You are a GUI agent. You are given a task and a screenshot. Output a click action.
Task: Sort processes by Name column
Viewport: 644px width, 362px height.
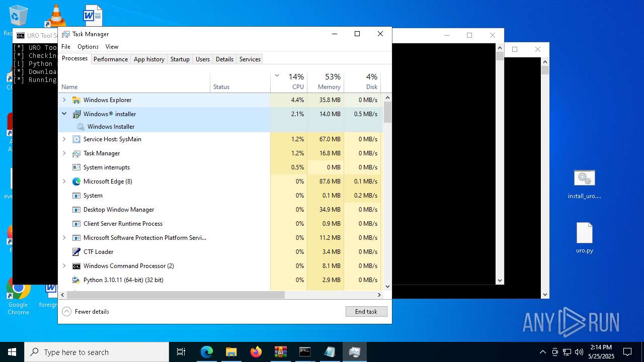[134, 82]
